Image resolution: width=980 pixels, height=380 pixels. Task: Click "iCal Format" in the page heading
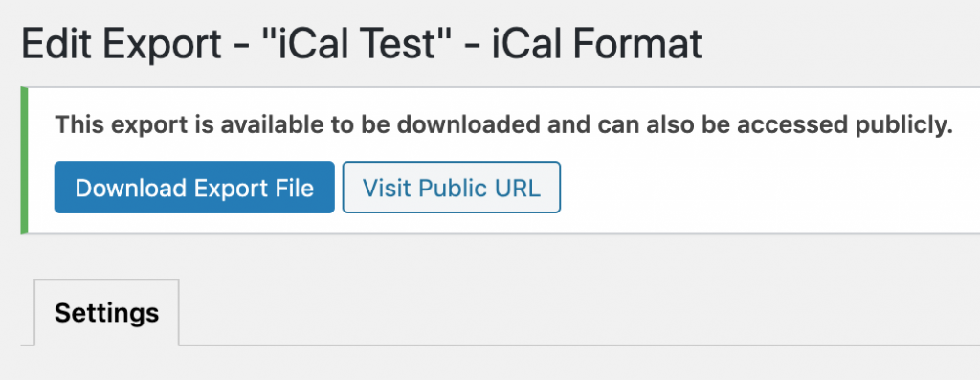tap(597, 44)
